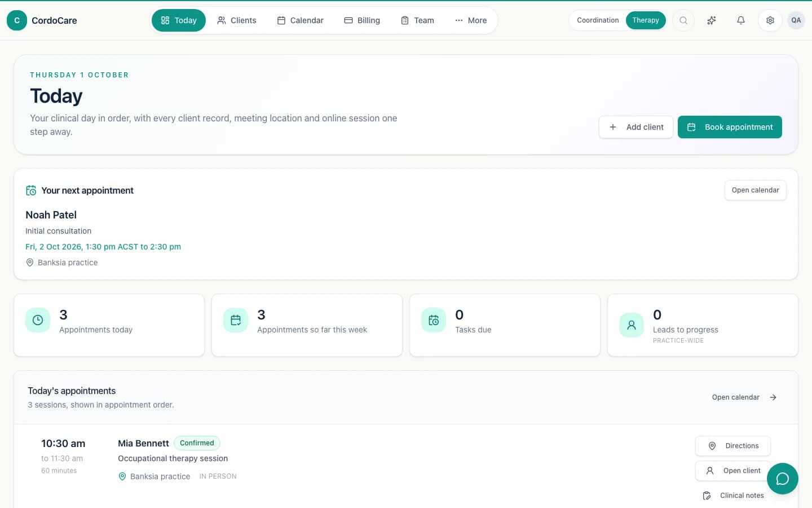Click the Tasks due icon
The height and width of the screenshot is (508, 812).
[434, 320]
